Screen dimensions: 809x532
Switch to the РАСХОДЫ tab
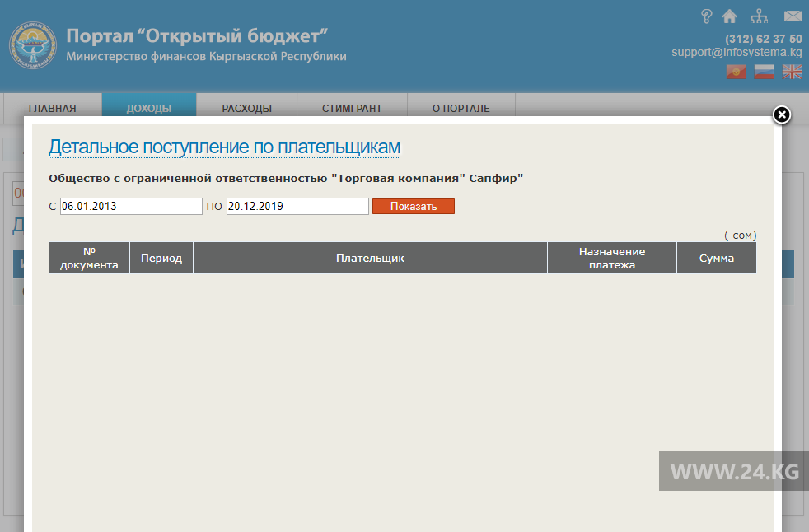246,108
